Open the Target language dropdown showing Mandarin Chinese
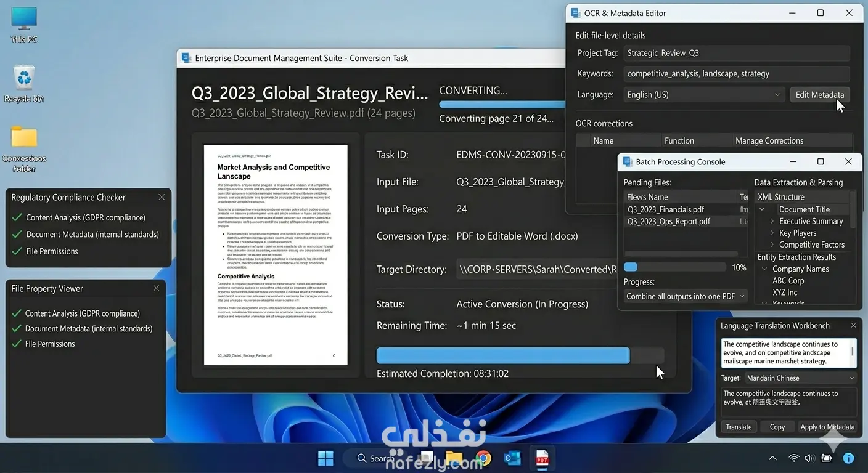The image size is (868, 473). coord(800,378)
